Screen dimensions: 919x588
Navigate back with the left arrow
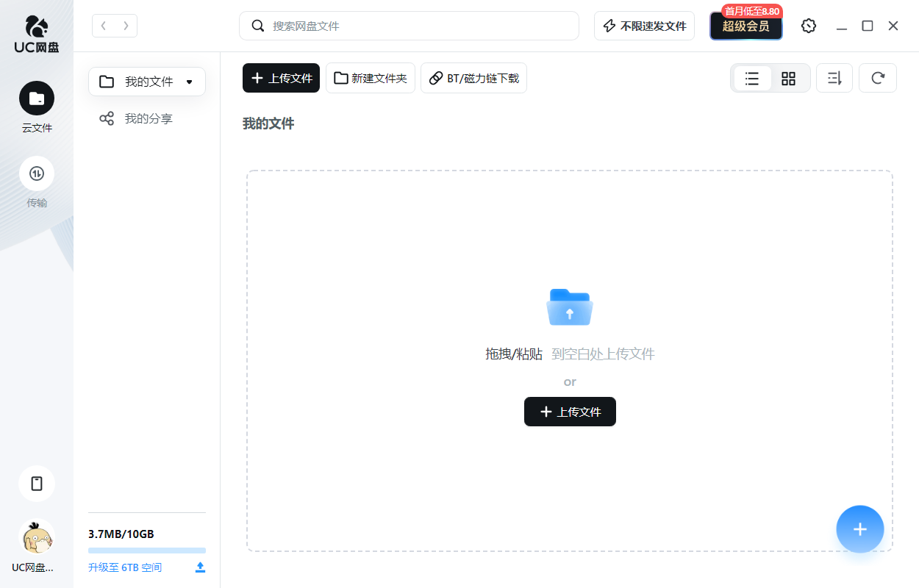click(103, 26)
